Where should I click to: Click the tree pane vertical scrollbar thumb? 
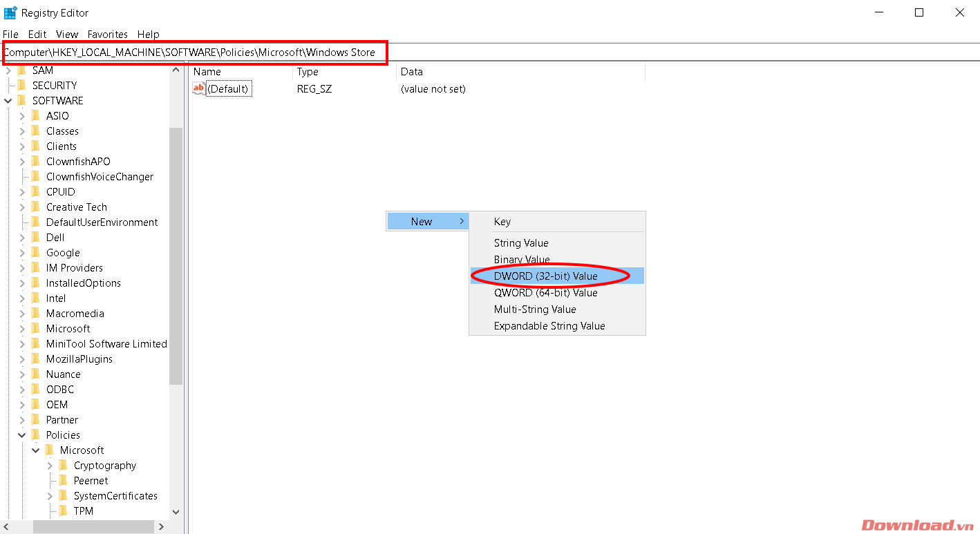click(x=176, y=256)
